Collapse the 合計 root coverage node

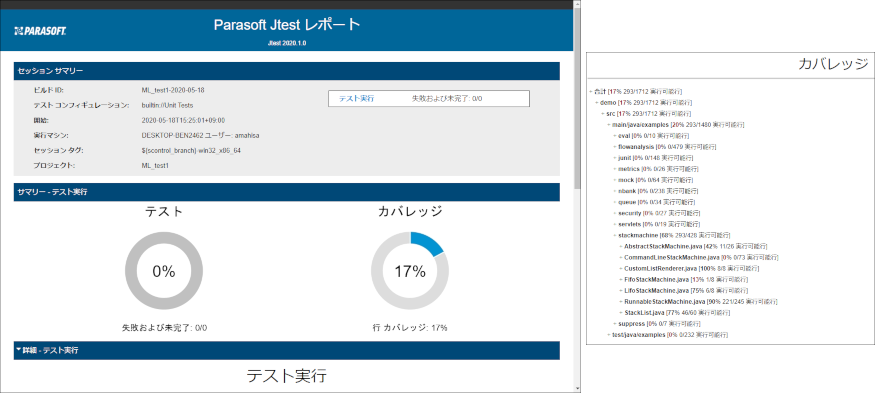coord(591,92)
